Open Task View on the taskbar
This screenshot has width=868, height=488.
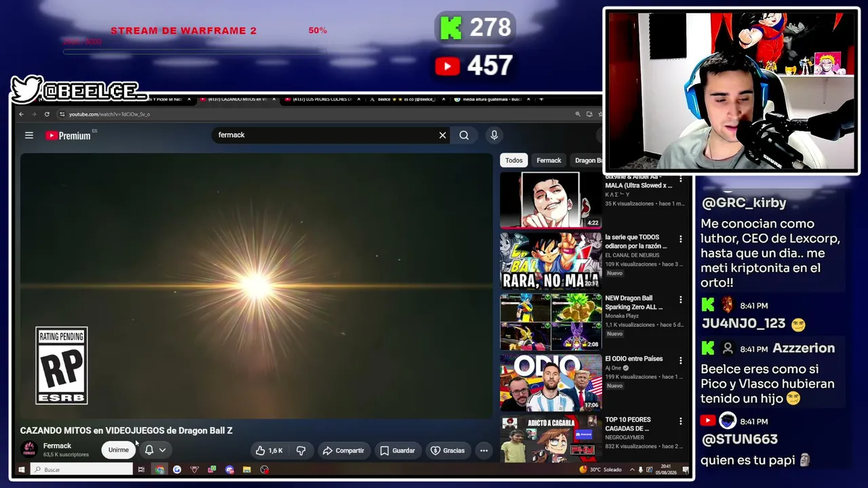pyautogui.click(x=141, y=470)
